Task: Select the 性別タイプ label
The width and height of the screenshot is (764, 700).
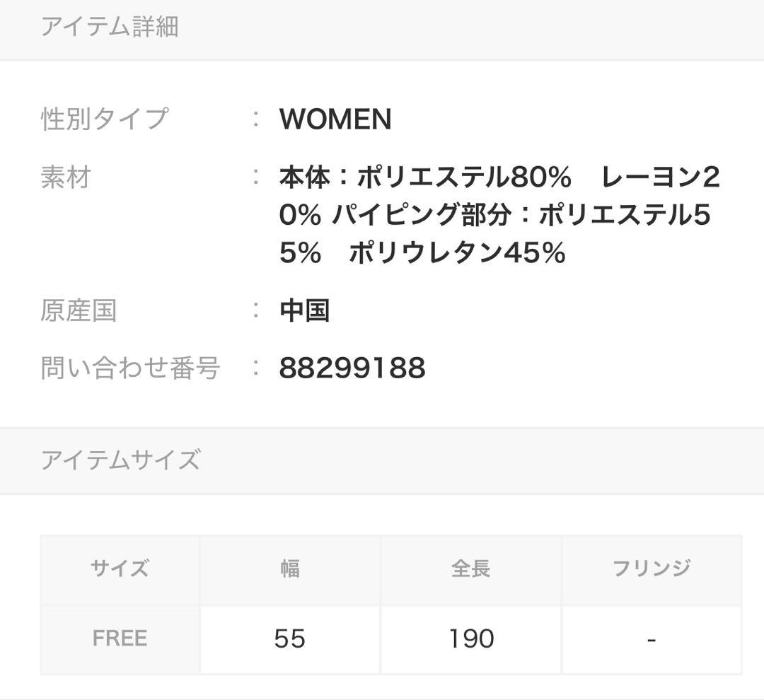Action: (105, 119)
